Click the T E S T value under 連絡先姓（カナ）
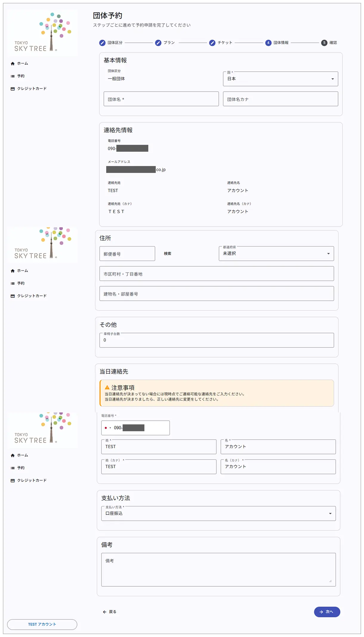This screenshot has height=637, width=364. click(x=116, y=211)
